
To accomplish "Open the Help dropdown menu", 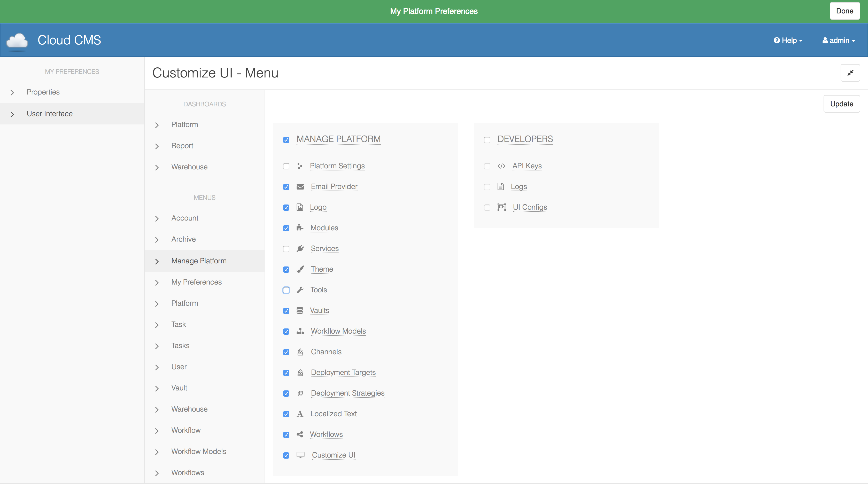I will point(788,41).
